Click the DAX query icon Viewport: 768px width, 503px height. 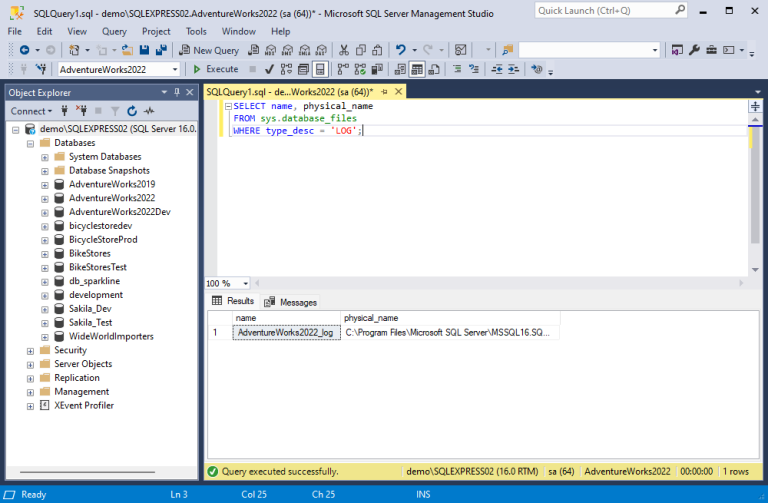tap(321, 50)
